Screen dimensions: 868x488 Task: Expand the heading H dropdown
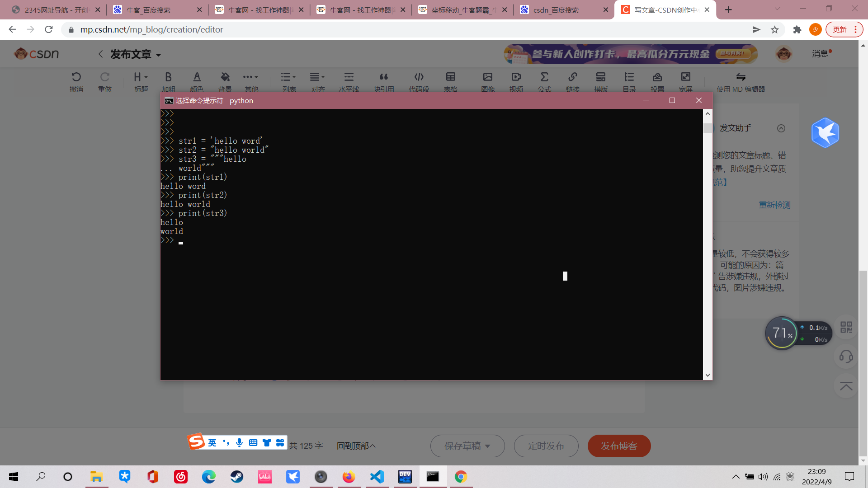[x=141, y=77]
